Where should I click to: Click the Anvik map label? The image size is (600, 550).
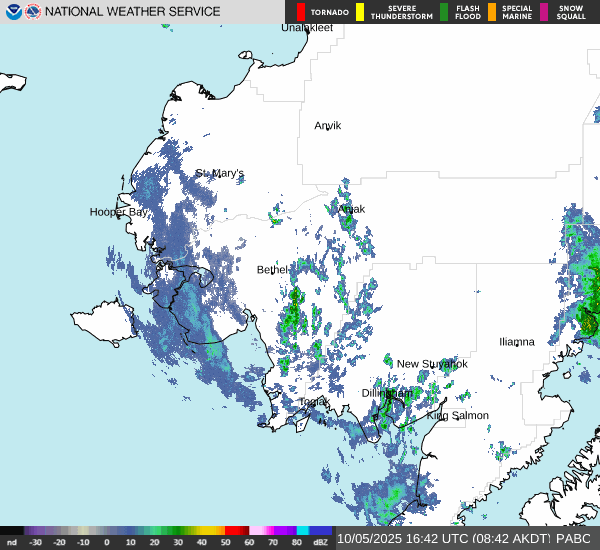328,126
